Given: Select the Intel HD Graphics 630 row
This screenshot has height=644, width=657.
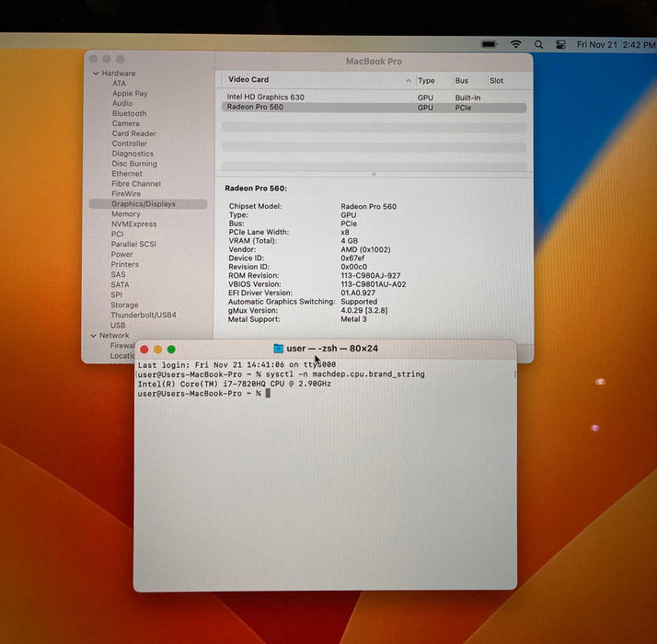Looking at the screenshot, I should tap(374, 98).
